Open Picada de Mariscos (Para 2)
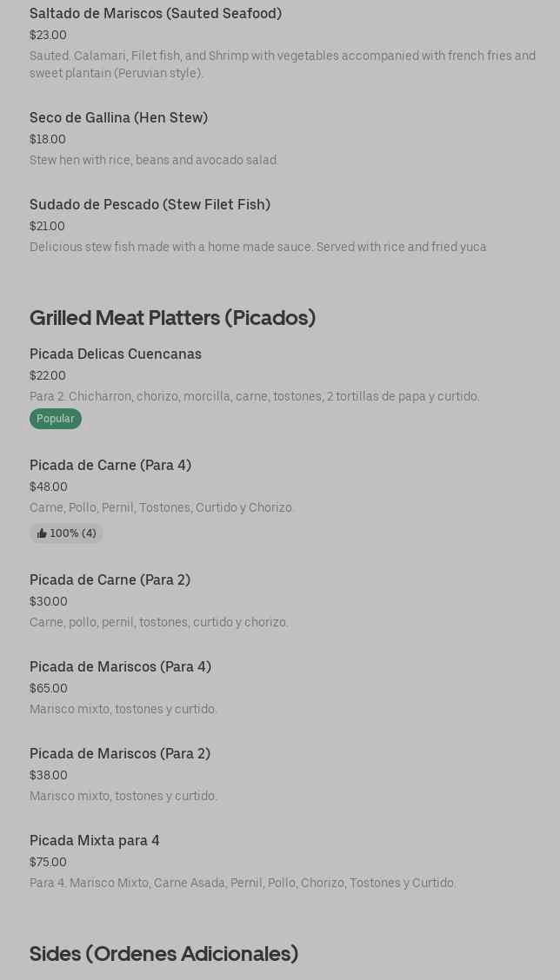Screen dimensions: 560x980 (x=120, y=754)
